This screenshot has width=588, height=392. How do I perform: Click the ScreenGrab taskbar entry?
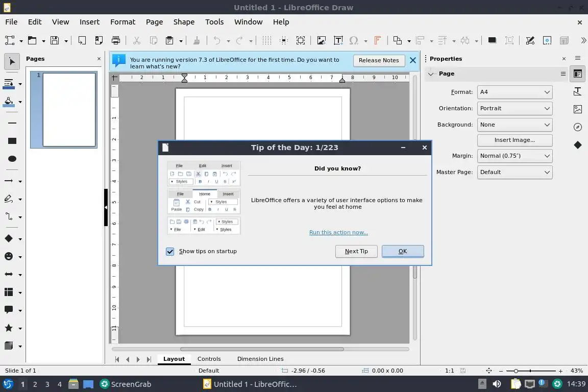126,384
